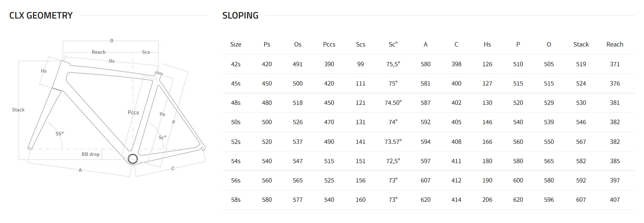Click the Reach label above frame diagram
This screenshot has height=223, width=644.
(x=98, y=52)
